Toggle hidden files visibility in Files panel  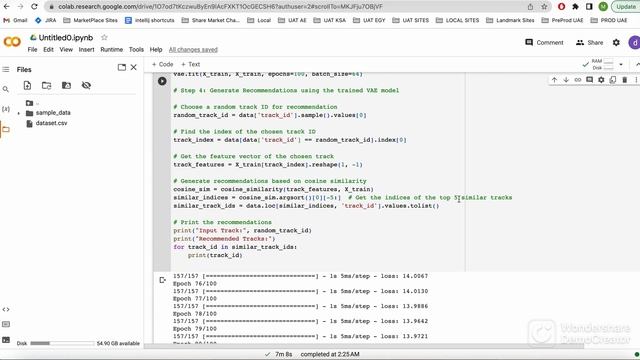pyautogui.click(x=86, y=85)
